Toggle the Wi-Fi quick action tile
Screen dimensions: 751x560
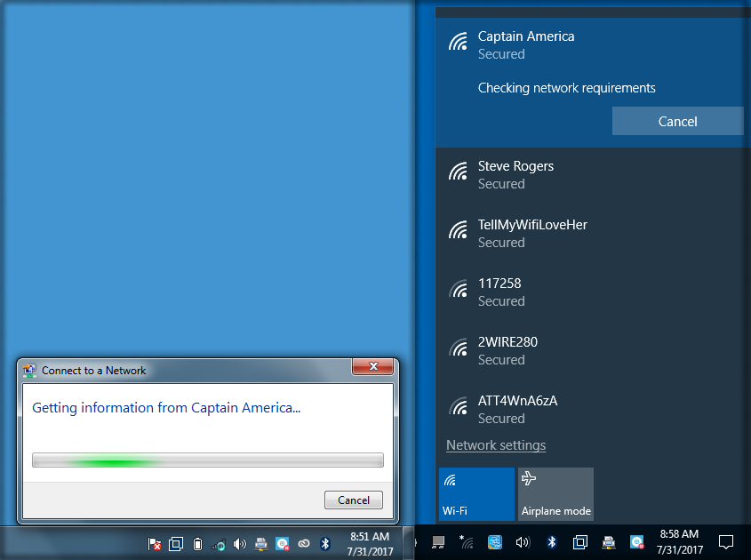click(x=476, y=493)
